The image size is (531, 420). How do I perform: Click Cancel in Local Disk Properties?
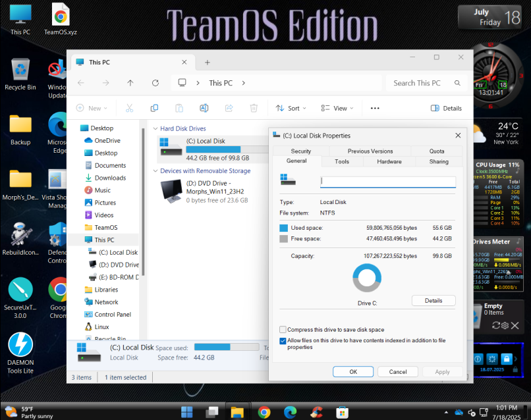click(397, 371)
